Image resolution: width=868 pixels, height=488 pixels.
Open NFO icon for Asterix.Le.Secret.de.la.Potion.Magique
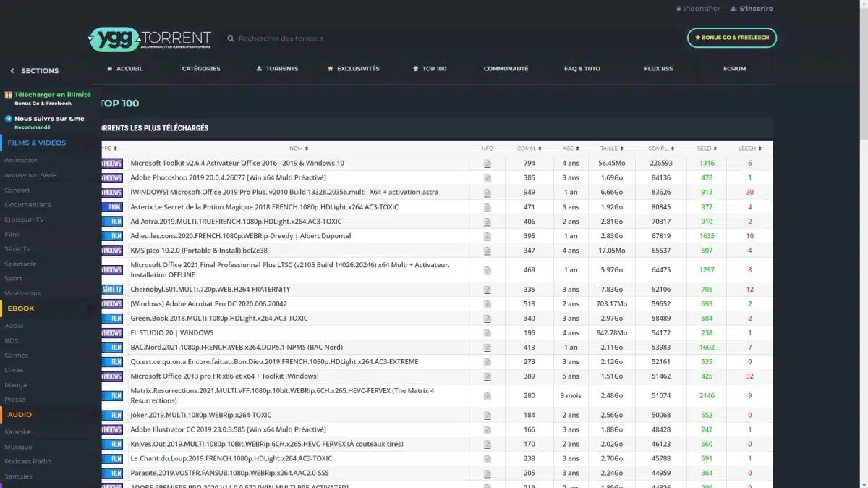(x=488, y=207)
